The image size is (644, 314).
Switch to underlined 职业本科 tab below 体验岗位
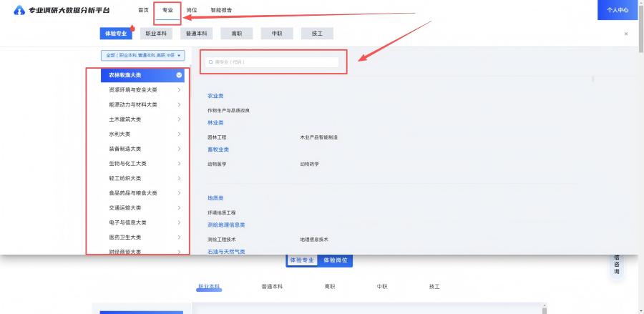[x=209, y=287]
